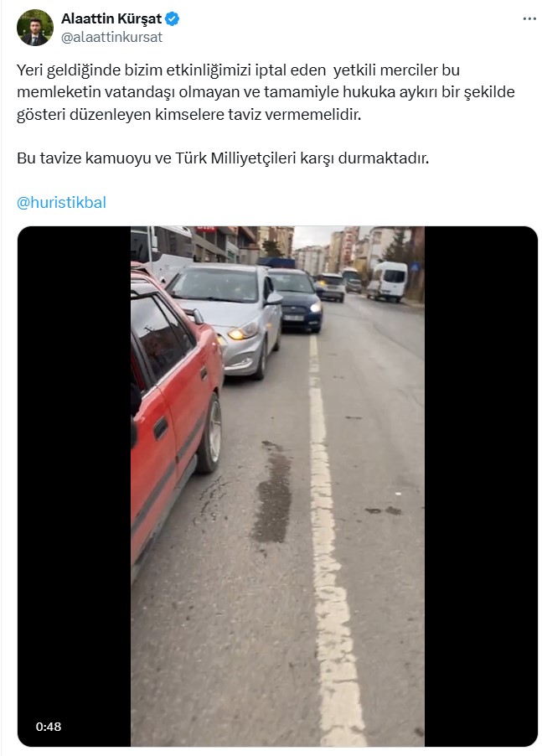Open the @huristikbal mention
542x756 pixels.
coord(61,203)
